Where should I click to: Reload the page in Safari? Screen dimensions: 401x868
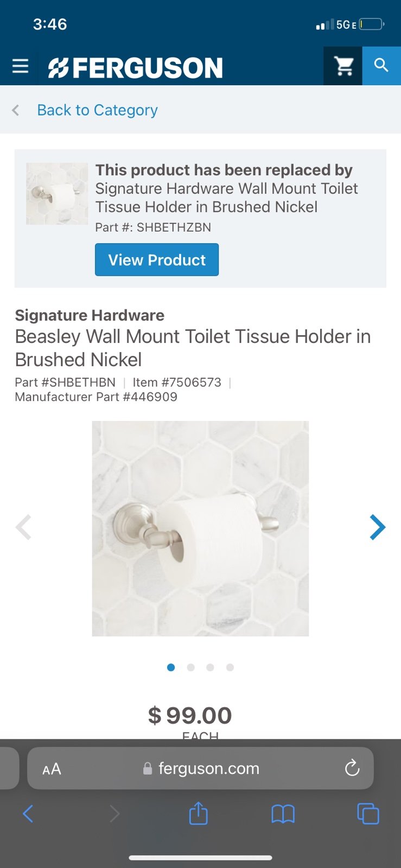click(x=352, y=768)
